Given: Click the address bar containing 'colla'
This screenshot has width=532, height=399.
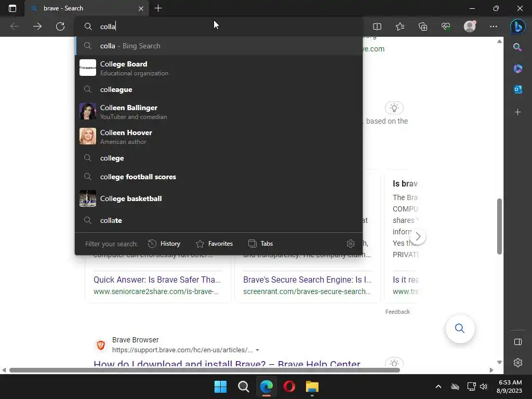Looking at the screenshot, I should (x=219, y=26).
